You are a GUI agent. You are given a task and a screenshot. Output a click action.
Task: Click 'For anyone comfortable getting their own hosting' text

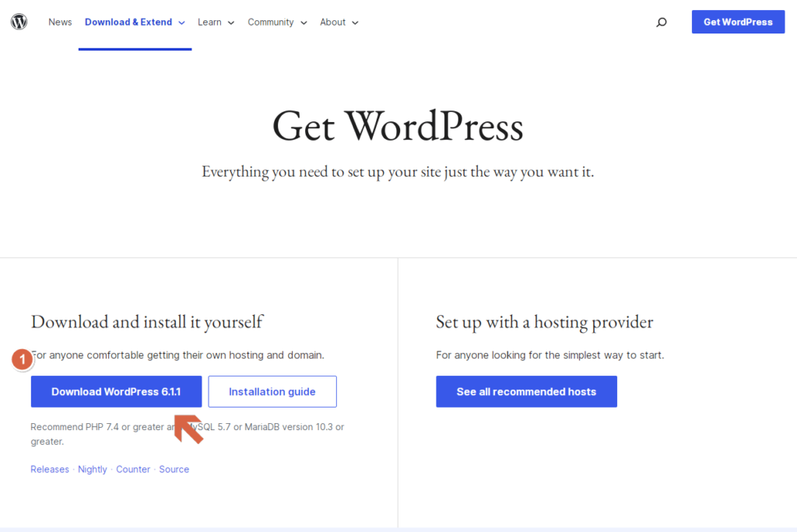pyautogui.click(x=177, y=355)
